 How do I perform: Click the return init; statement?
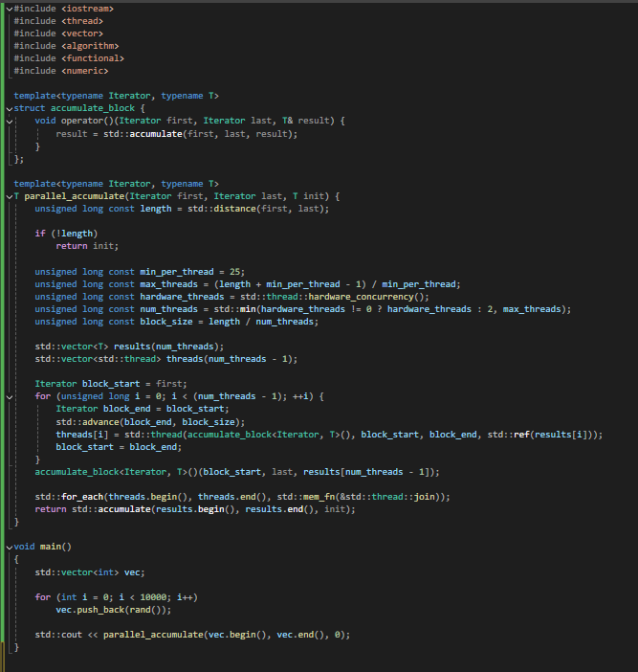point(87,246)
